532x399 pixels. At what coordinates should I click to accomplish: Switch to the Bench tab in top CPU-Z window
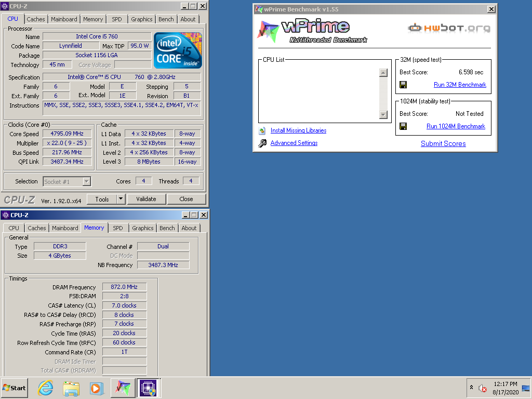166,19
